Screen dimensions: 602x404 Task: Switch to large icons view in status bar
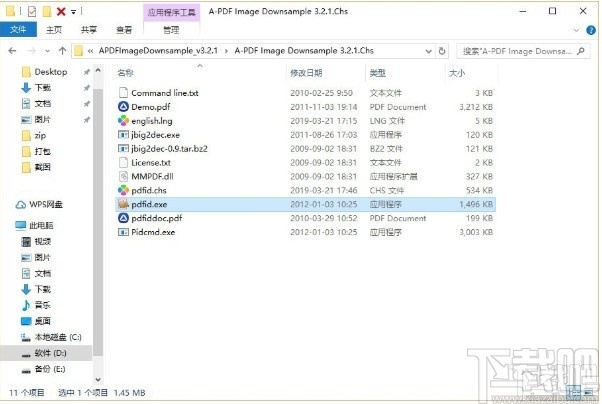[589, 392]
